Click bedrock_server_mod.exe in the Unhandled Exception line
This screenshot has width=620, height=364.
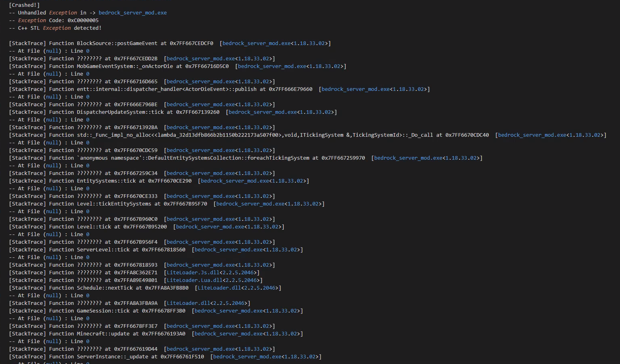[x=132, y=13]
